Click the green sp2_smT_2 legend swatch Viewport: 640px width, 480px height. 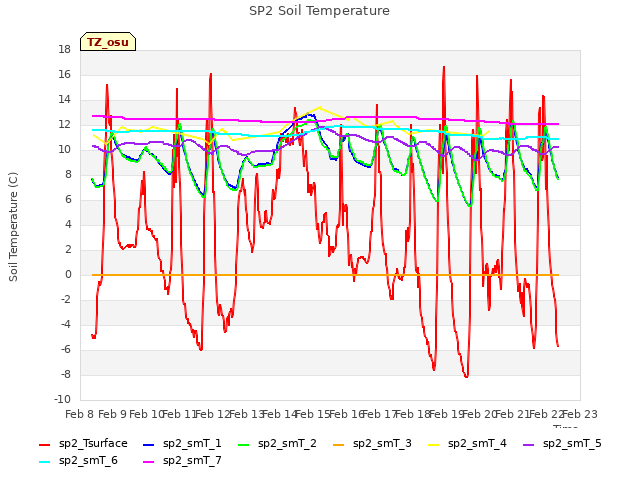point(243,444)
